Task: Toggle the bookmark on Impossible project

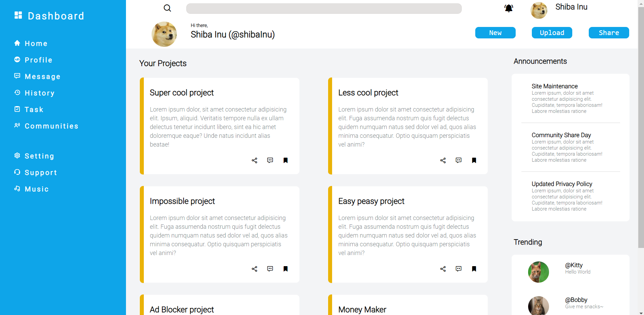Action: point(285,269)
